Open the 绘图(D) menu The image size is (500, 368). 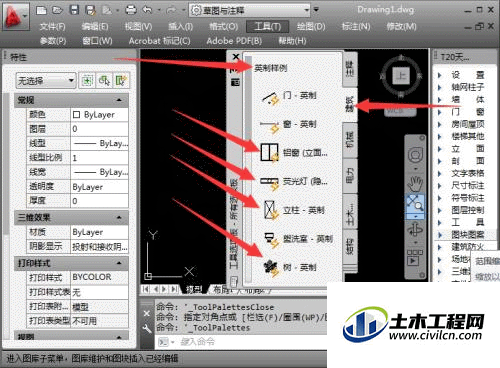point(311,26)
